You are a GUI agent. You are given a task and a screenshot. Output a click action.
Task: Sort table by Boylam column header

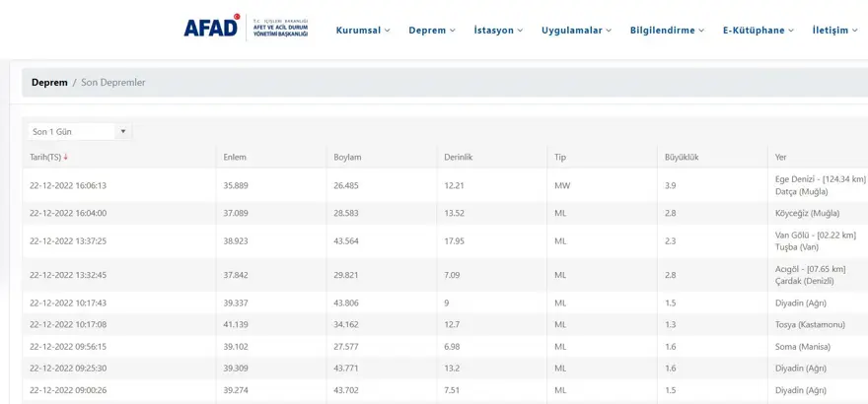point(347,158)
